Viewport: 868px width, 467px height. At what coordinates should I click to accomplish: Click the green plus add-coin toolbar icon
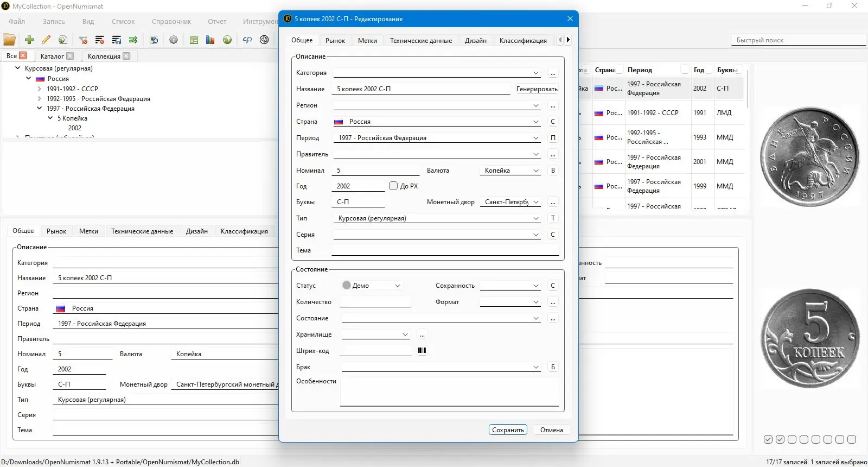point(29,40)
